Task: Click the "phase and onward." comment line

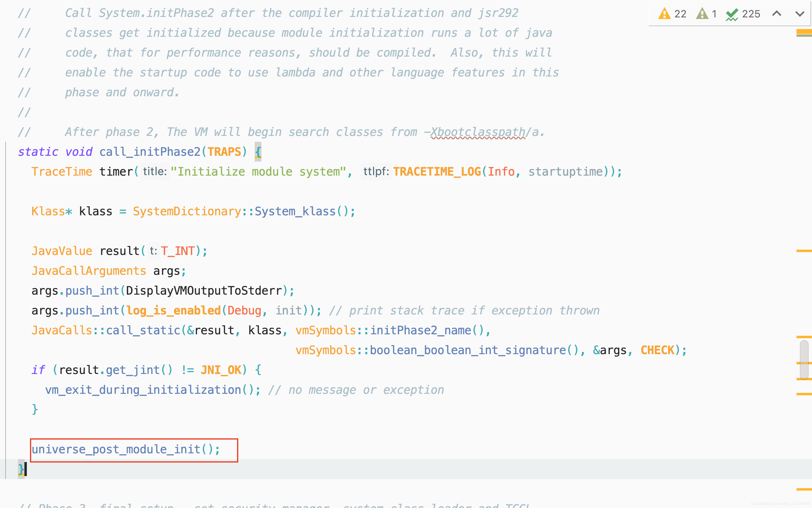Action: [123, 92]
